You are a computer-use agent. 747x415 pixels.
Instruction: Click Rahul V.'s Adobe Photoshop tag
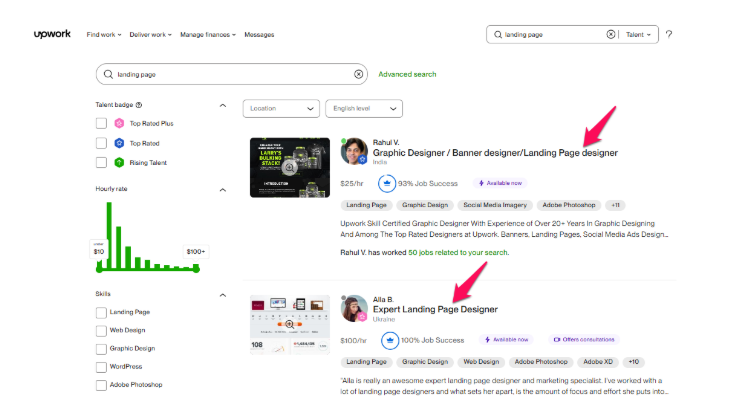point(569,205)
